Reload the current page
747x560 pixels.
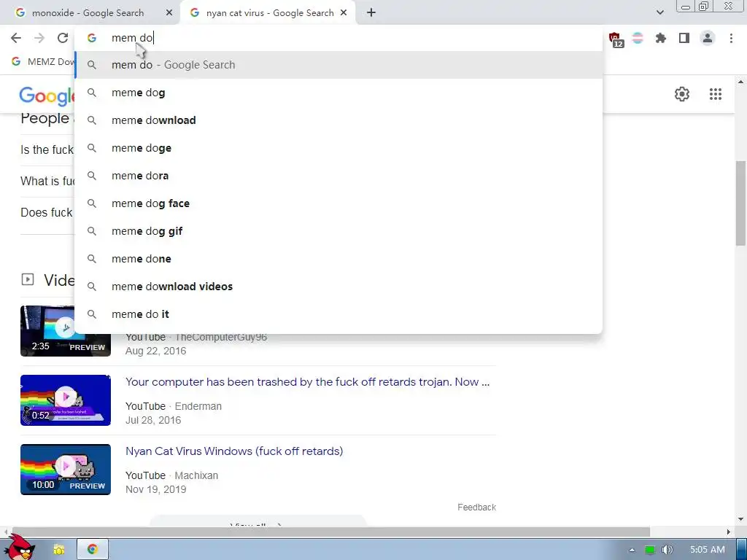(x=63, y=38)
